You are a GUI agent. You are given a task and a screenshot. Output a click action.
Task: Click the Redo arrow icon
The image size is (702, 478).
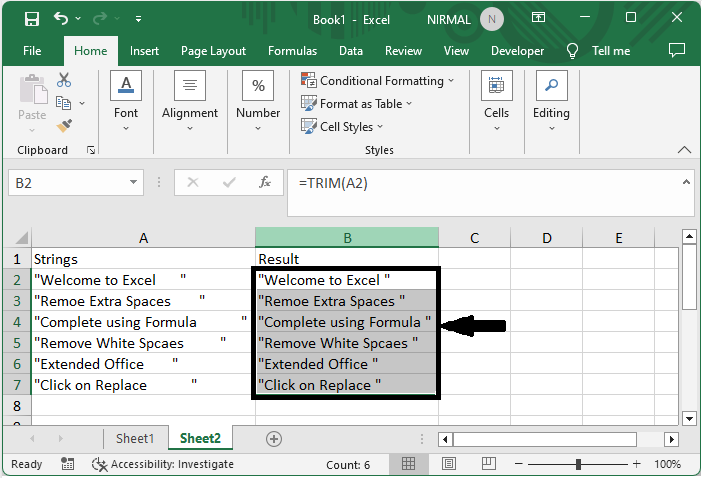pos(100,19)
